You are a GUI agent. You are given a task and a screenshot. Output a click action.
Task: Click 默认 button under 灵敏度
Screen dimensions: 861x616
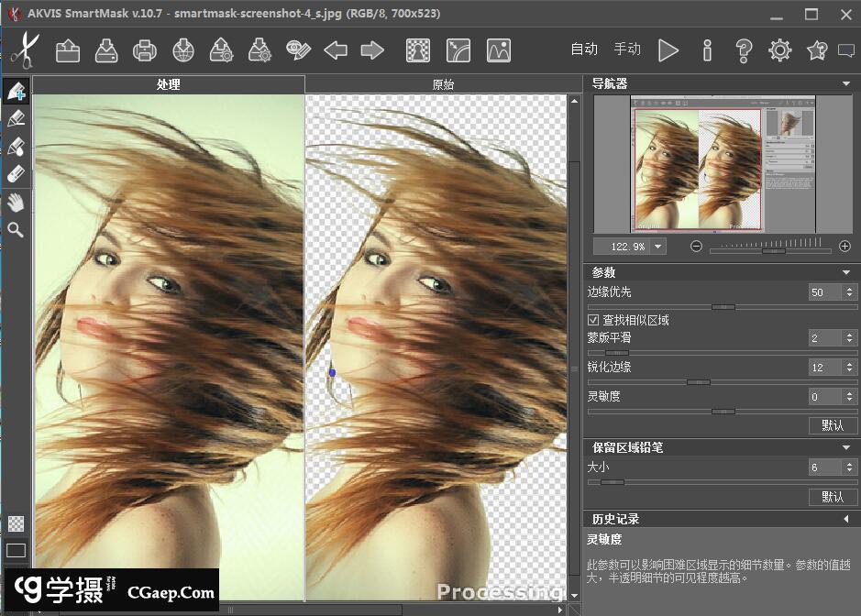click(833, 425)
